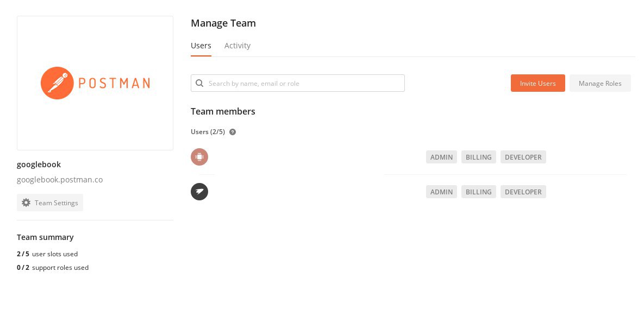This screenshot has width=644, height=335.
Task: Click DEVELOPER badge of second team member
Action: 523,192
